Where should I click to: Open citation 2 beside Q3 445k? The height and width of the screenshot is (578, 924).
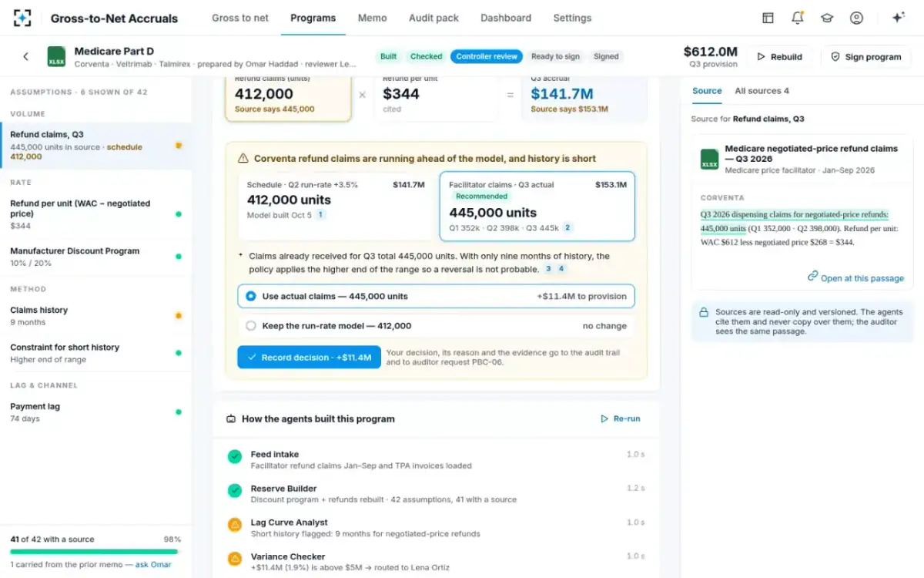pos(567,227)
